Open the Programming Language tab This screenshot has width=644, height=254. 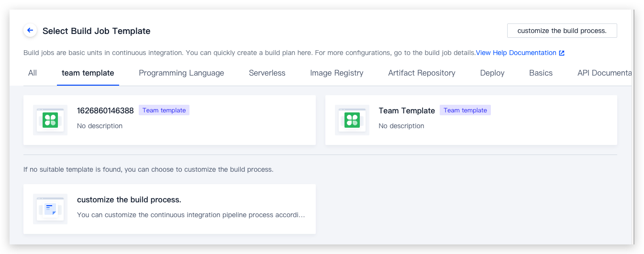(x=181, y=73)
